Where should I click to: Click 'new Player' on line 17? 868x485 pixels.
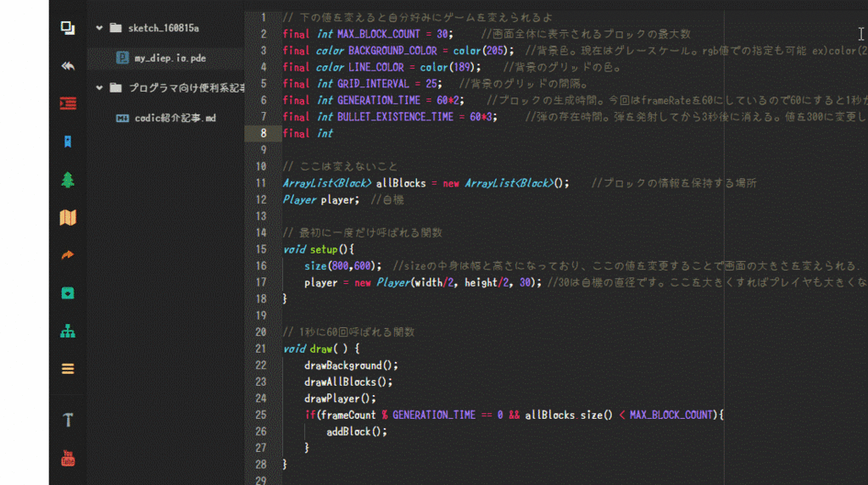(382, 282)
